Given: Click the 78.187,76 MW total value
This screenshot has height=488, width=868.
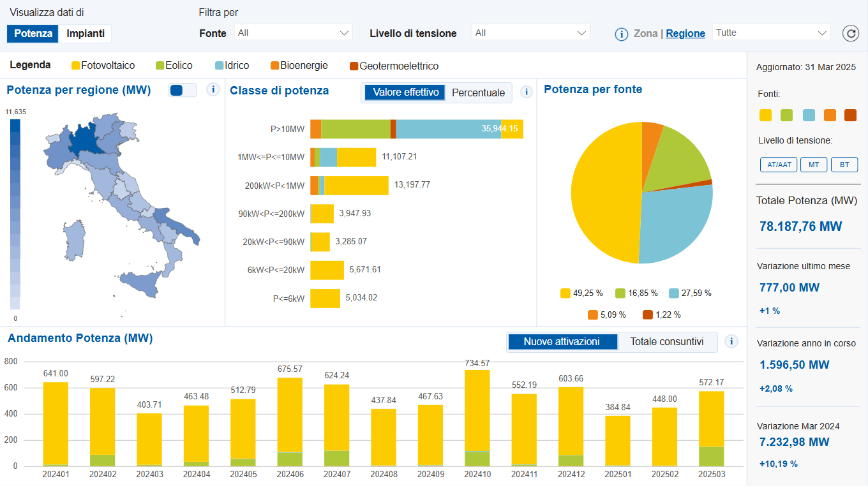Looking at the screenshot, I should (x=800, y=226).
